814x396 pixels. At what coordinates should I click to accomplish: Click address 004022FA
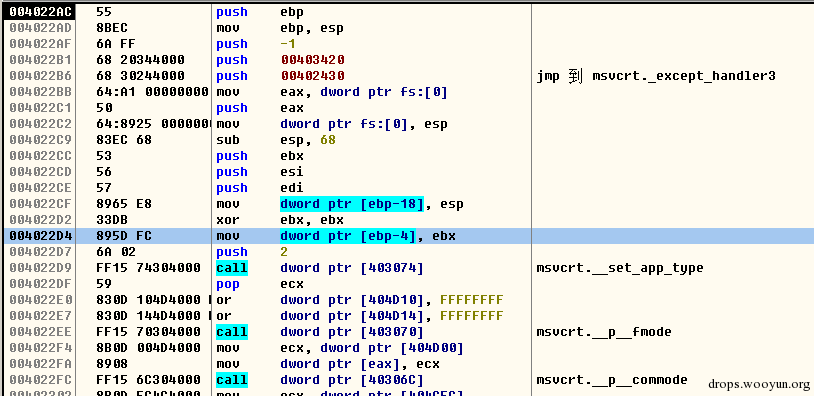(40, 364)
